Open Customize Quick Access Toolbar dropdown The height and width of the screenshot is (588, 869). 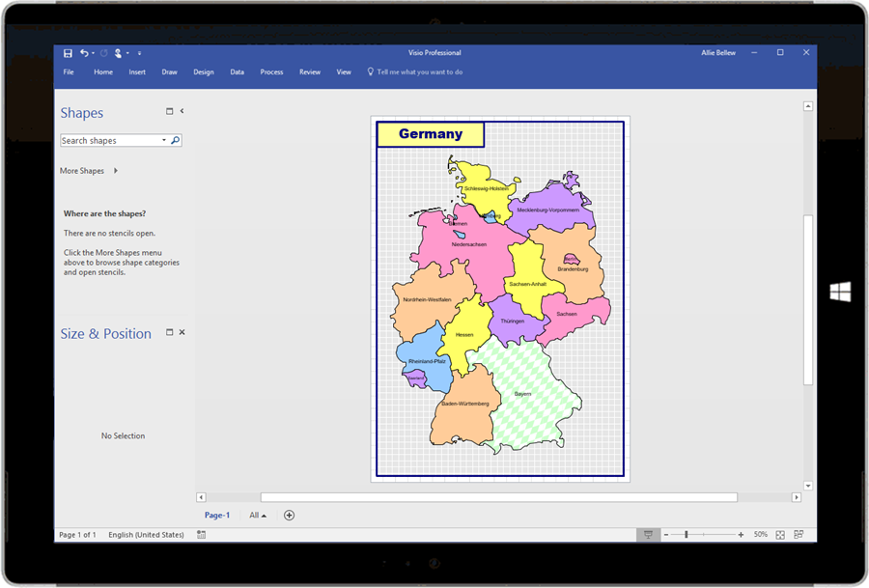click(x=139, y=53)
